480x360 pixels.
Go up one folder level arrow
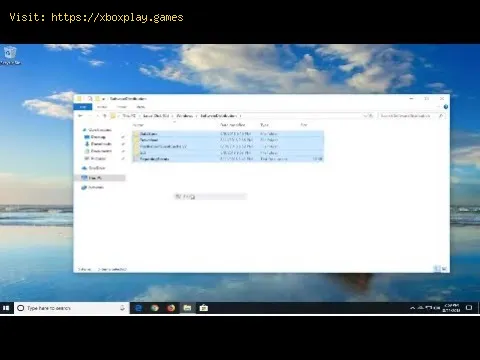click(105, 116)
